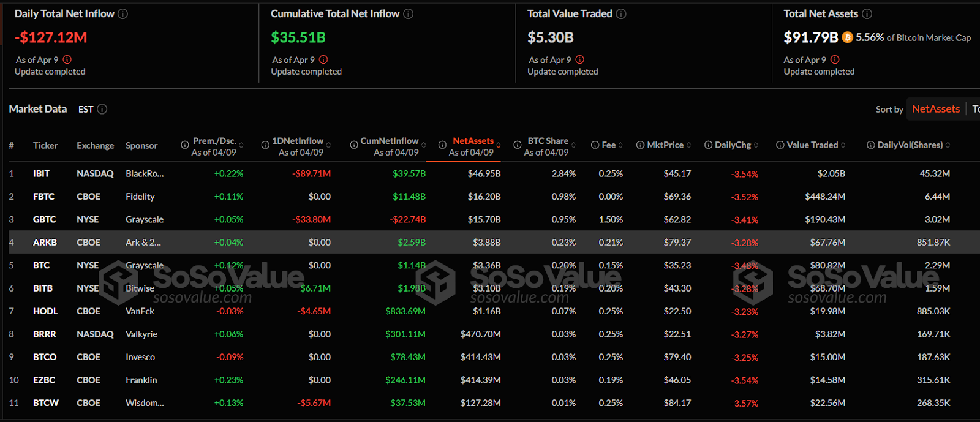980x422 pixels.
Task: Sort by Fee arrows
Action: click(x=620, y=145)
